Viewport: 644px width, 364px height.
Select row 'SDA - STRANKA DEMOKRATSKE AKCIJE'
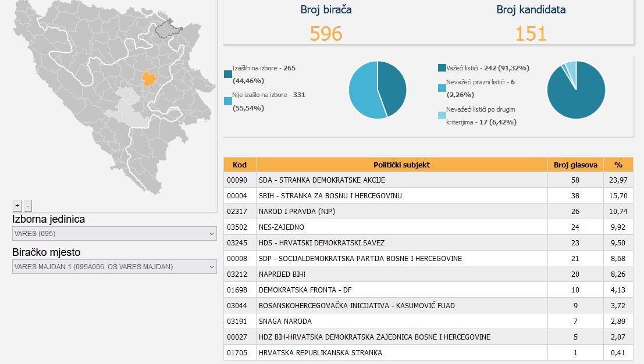[428, 180]
